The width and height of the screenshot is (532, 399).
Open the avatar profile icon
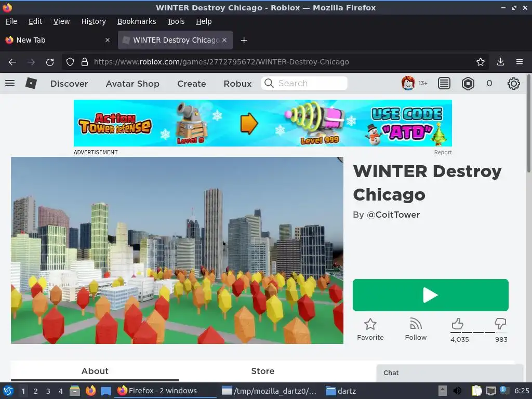pyautogui.click(x=408, y=83)
